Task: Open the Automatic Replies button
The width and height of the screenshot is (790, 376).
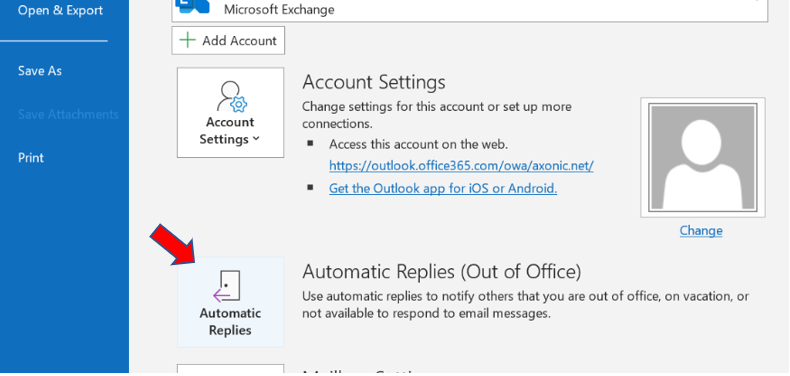Action: (230, 302)
